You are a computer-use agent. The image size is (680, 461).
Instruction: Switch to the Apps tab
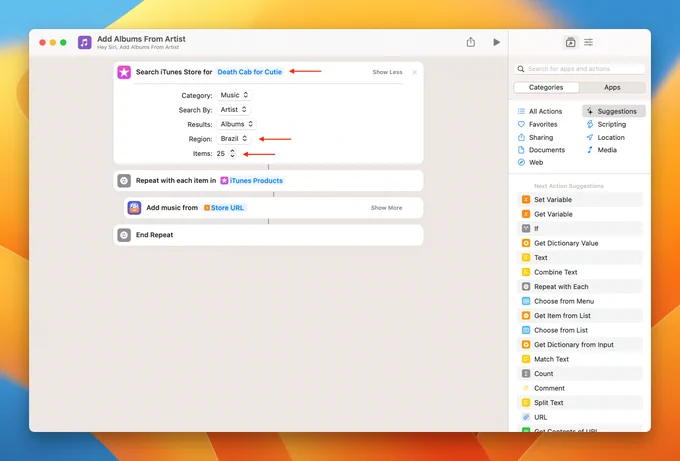(612, 87)
